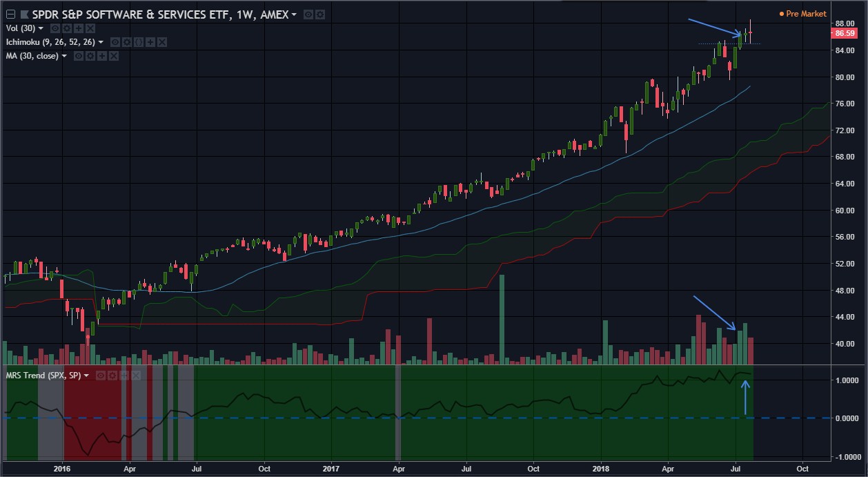The image size is (868, 477).
Task: Open Ichimoku indicator settings gear
Action: click(x=127, y=42)
